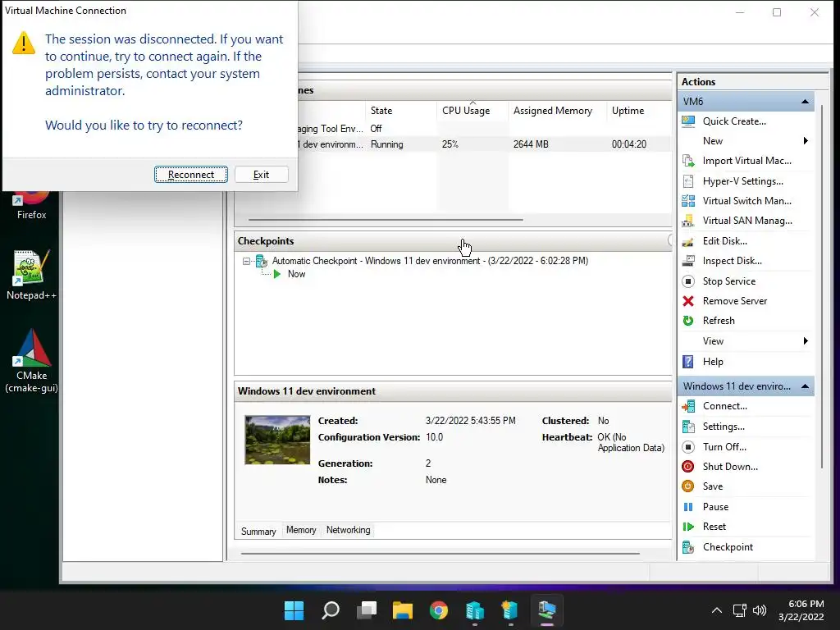The height and width of the screenshot is (630, 840).
Task: Open Virtual SAN Manager
Action: [x=747, y=221]
